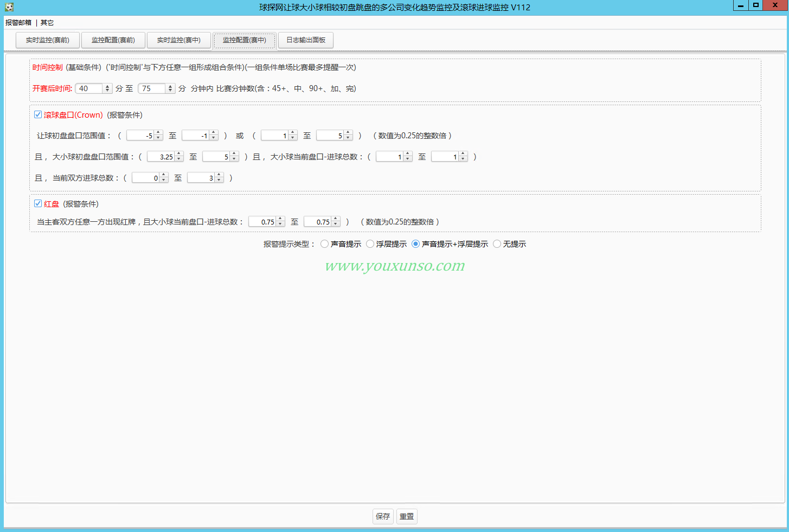Increase the -1 handicap range value
Image resolution: width=789 pixels, height=532 pixels.
click(214, 133)
